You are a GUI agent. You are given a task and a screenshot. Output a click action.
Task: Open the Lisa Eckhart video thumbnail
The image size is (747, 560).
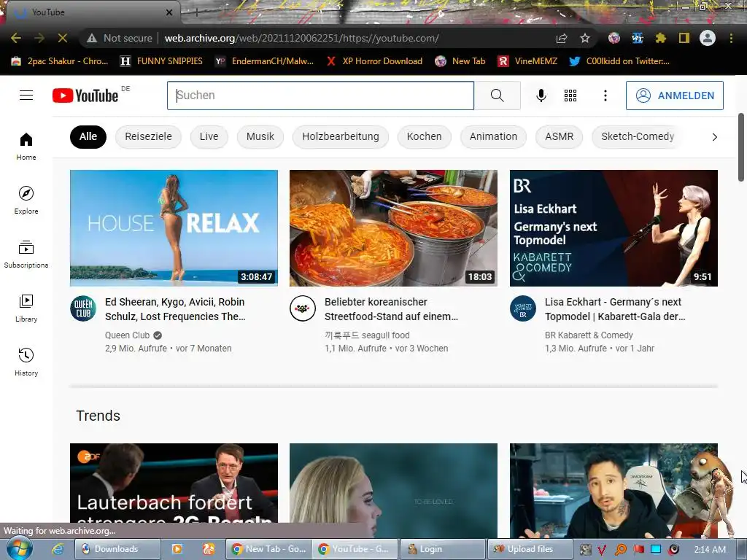tap(614, 228)
